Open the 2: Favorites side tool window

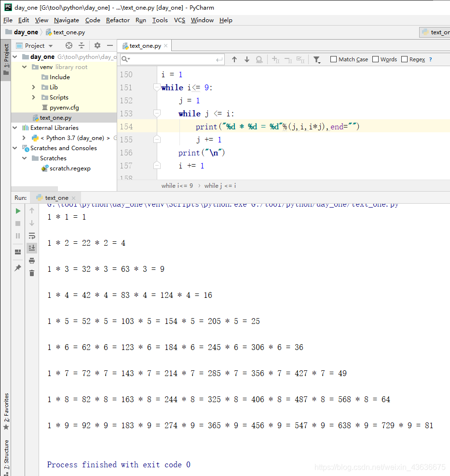point(6,411)
